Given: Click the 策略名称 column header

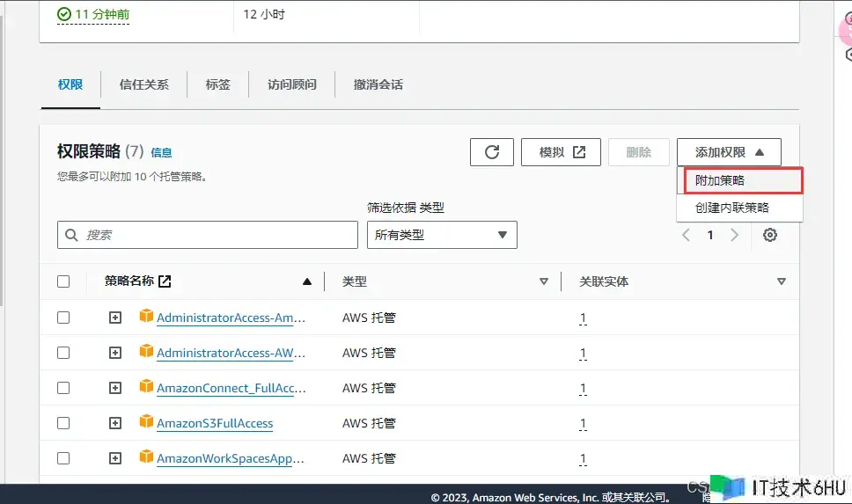Looking at the screenshot, I should pyautogui.click(x=129, y=281).
